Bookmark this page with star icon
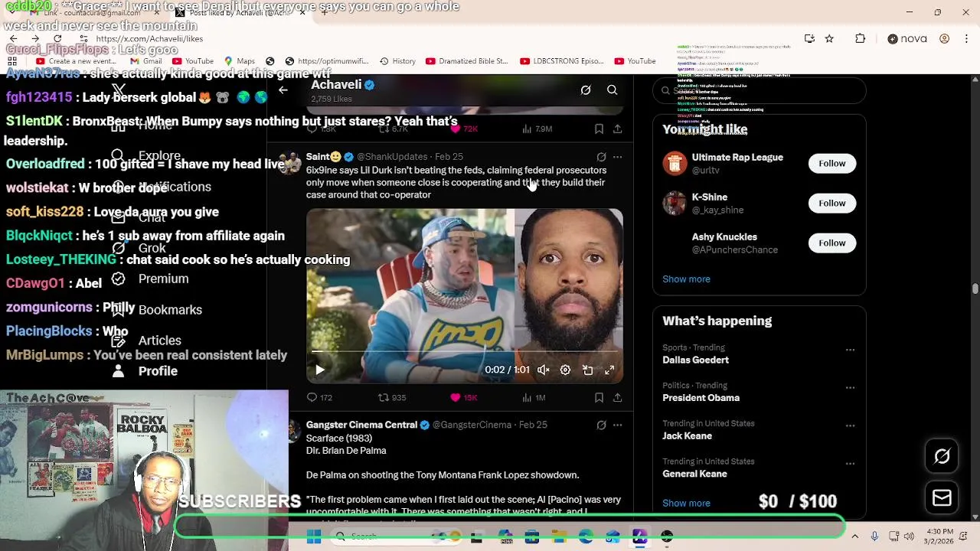This screenshot has height=551, width=980. click(829, 39)
